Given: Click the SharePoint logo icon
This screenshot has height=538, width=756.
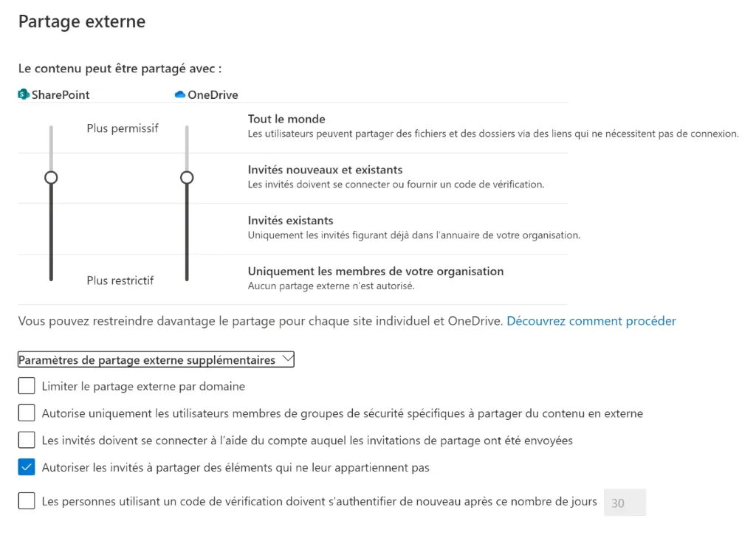Looking at the screenshot, I should tap(24, 94).
